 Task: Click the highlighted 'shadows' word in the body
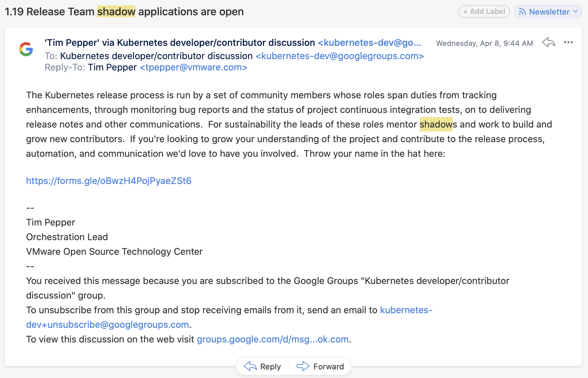[x=436, y=124]
